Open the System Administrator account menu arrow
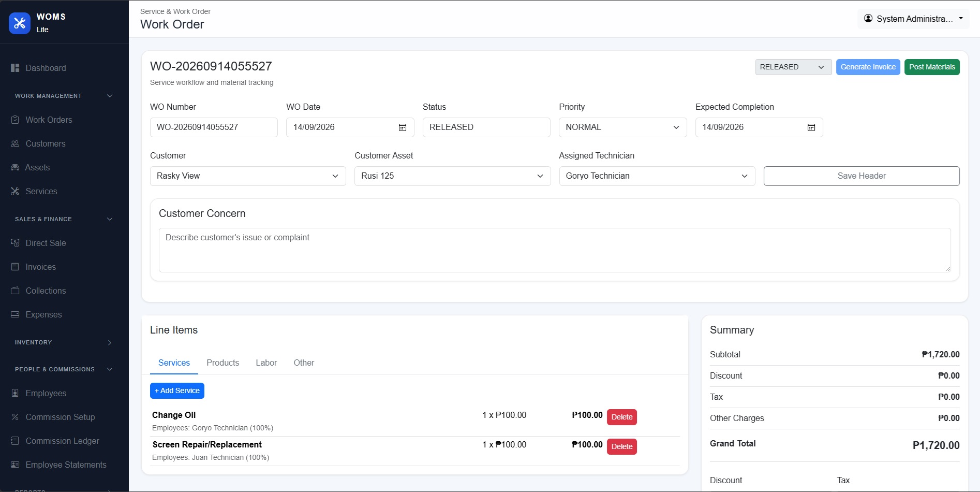The image size is (980, 492). pyautogui.click(x=961, y=18)
